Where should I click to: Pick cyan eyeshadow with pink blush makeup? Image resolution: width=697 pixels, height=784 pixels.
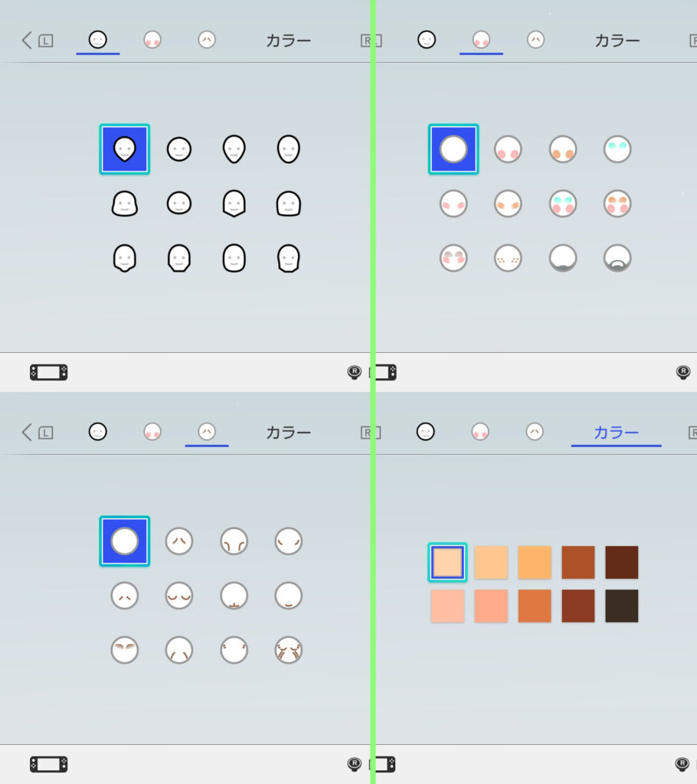(x=562, y=204)
